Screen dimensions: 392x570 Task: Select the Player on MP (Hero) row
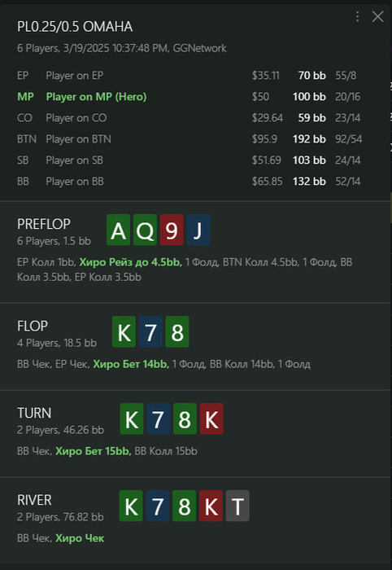(x=189, y=97)
